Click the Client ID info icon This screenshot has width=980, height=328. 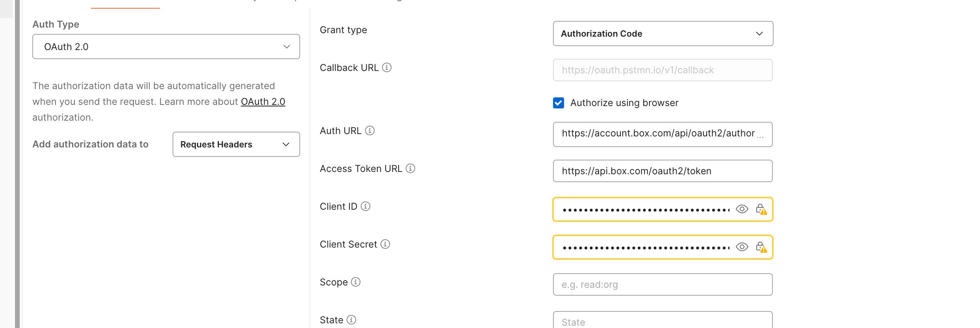[x=366, y=206]
